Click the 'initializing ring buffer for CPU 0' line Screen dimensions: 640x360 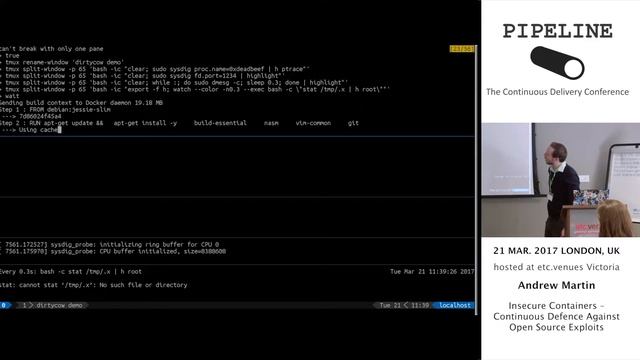tap(109, 244)
